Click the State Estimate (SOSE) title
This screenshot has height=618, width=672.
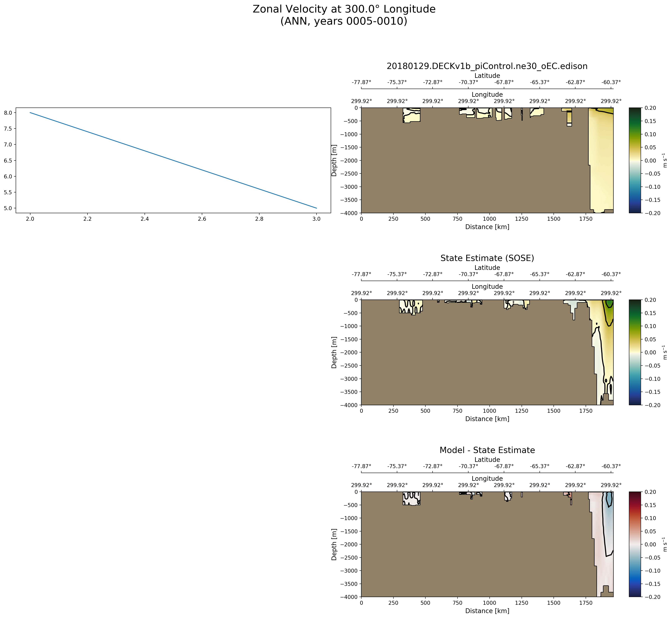[487, 258]
